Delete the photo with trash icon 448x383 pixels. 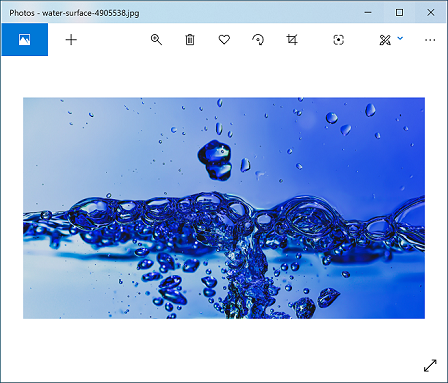190,40
